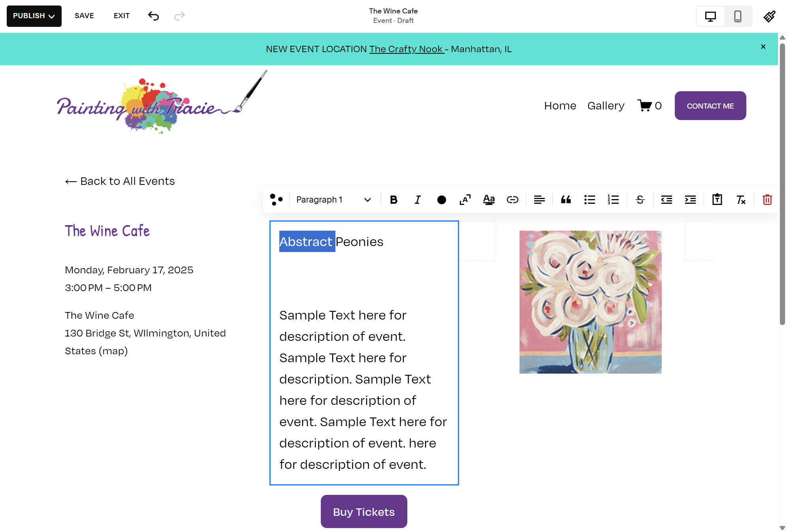
Task: Click the Contact Me button
Action: pos(710,106)
